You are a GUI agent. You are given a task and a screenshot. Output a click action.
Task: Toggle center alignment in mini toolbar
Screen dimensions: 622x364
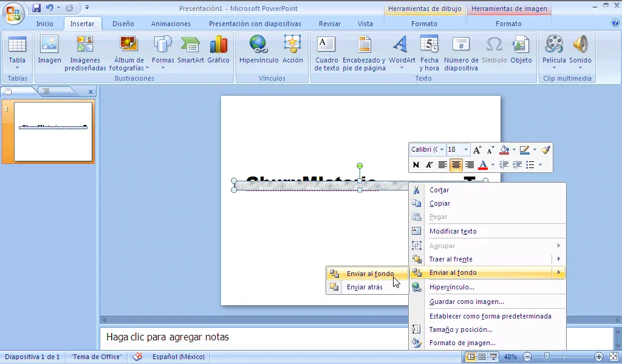[x=456, y=165]
